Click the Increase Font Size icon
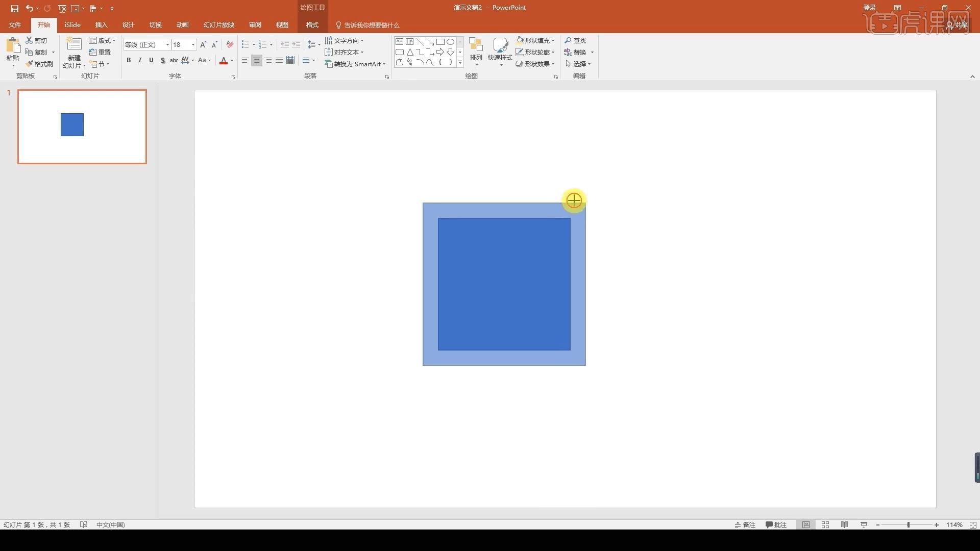Screen dimensions: 980x551 coord(203,44)
